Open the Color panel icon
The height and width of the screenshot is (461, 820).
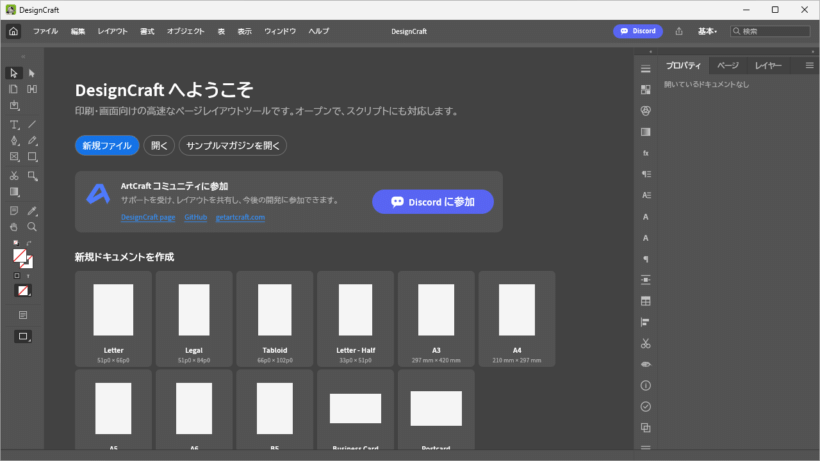pyautogui.click(x=646, y=111)
